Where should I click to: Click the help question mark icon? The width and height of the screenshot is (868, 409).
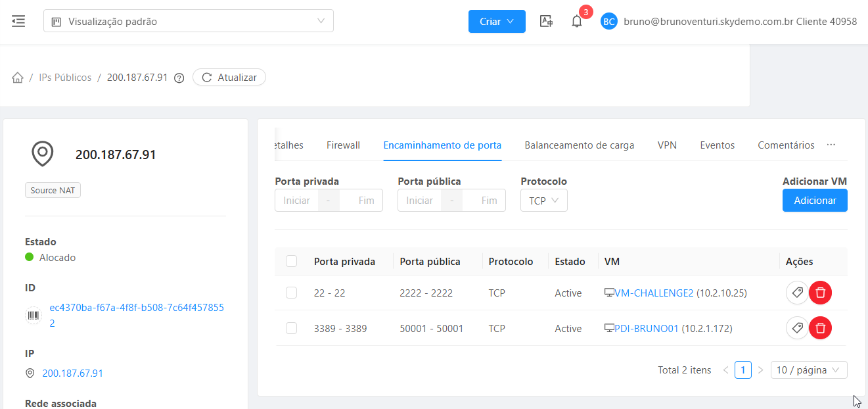179,78
